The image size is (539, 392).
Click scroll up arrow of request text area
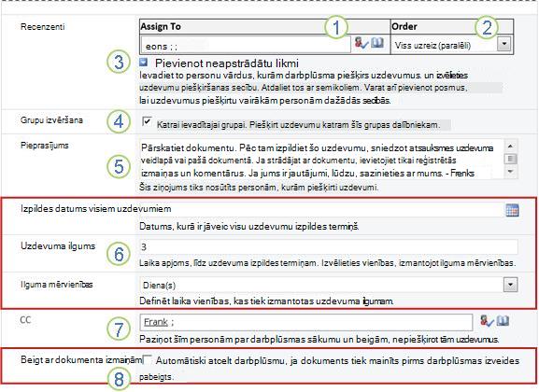coord(510,146)
